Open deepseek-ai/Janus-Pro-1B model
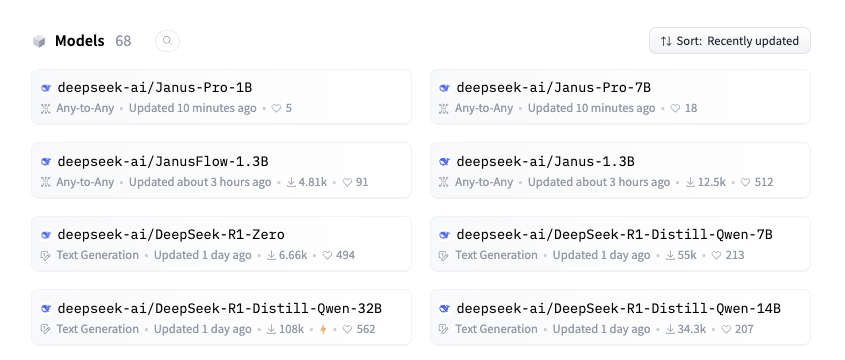 point(221,96)
